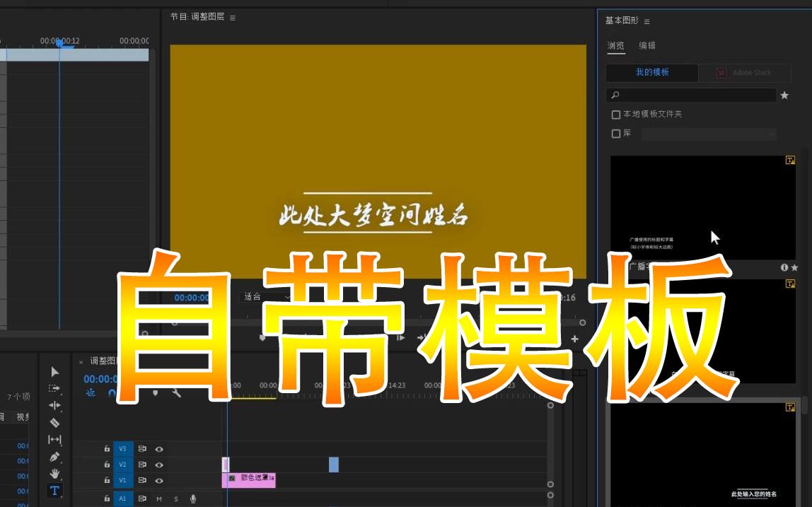
Task: Select the Razor tool
Action: click(54, 422)
